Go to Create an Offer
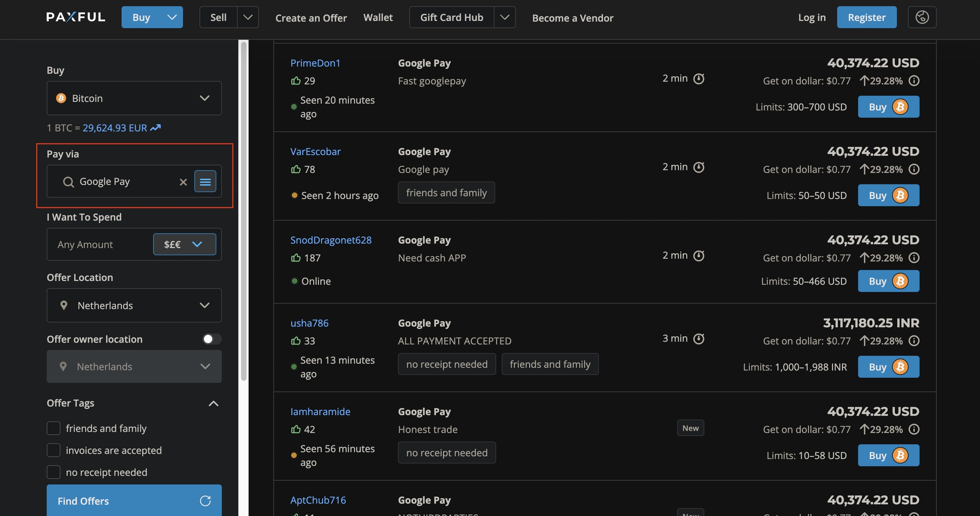This screenshot has height=516, width=980. point(311,18)
